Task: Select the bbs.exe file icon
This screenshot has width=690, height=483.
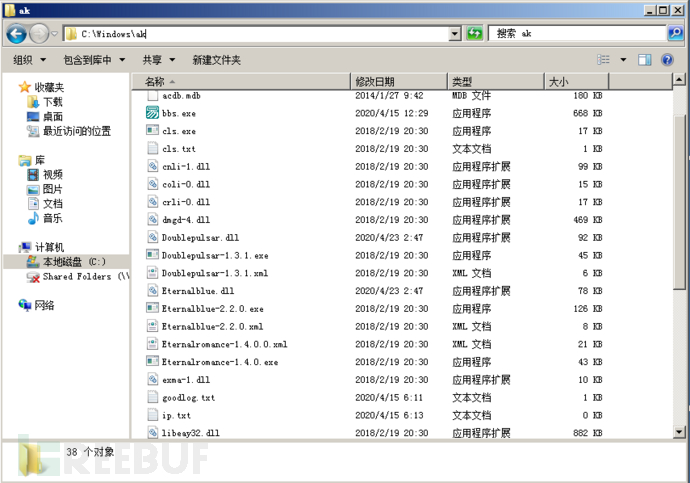Action: pos(152,113)
